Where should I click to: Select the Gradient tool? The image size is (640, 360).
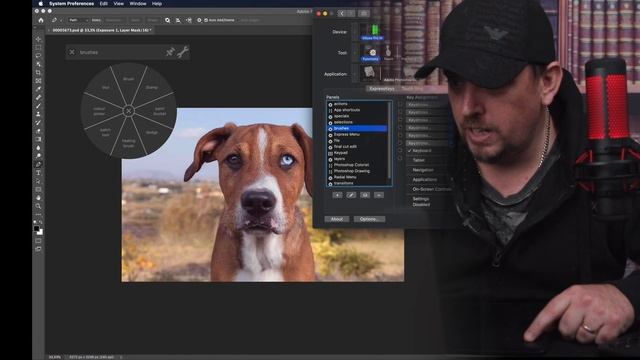click(38, 140)
